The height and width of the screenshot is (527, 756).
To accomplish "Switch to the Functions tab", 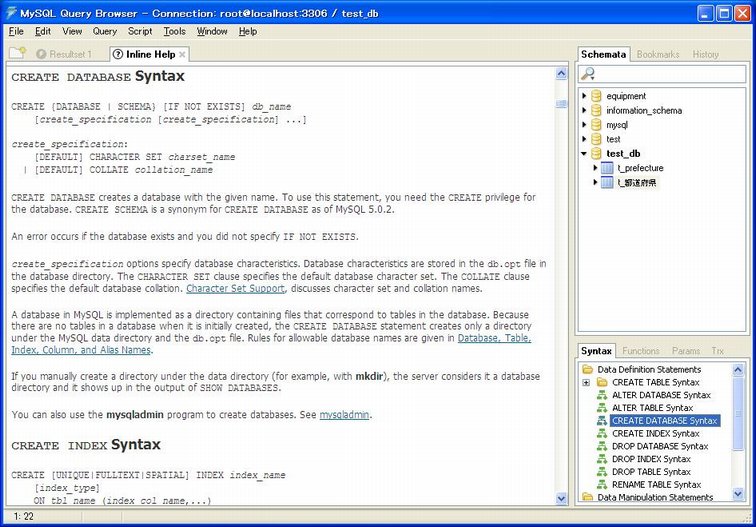I will click(x=640, y=351).
